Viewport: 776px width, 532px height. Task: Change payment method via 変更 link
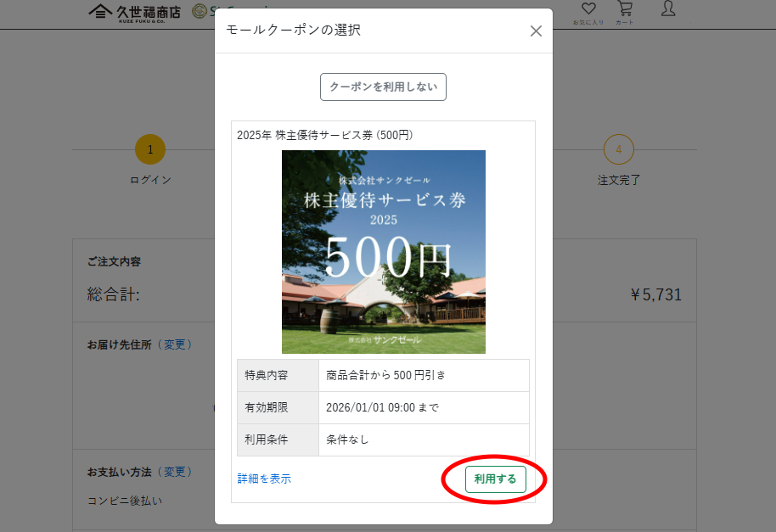(174, 472)
